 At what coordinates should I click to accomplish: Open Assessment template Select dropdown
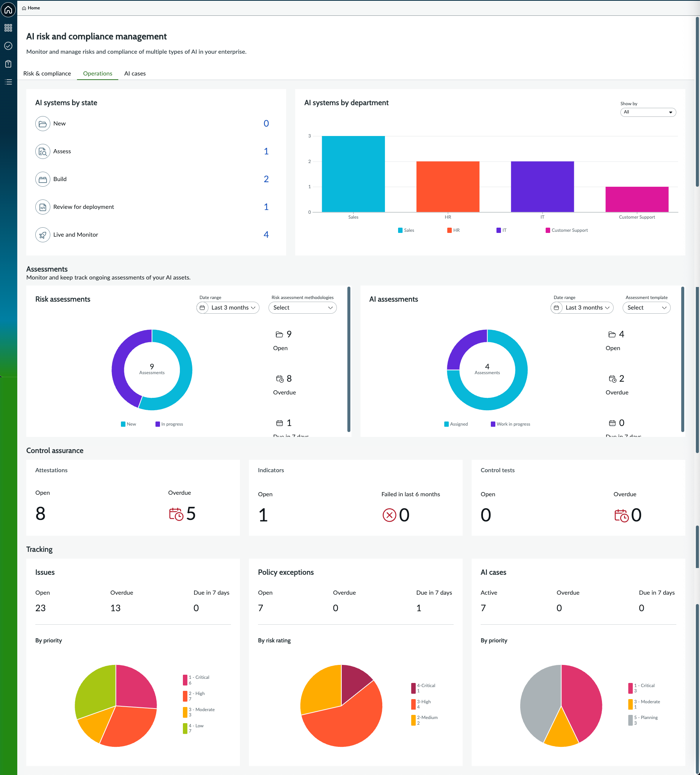(646, 308)
